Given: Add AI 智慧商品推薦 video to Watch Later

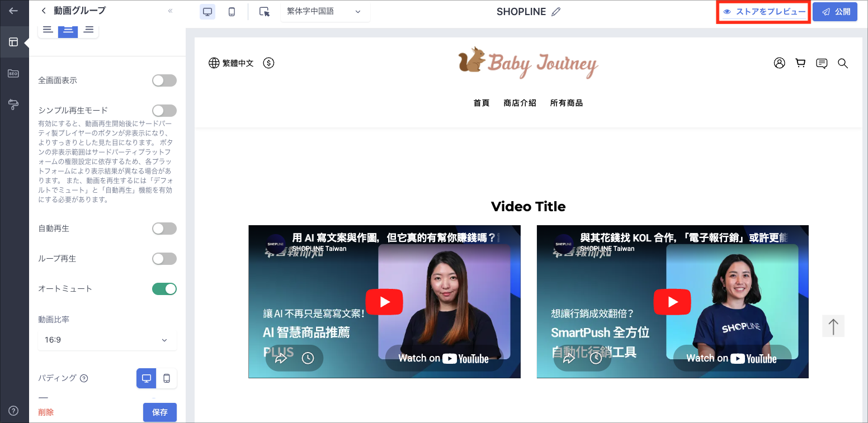Looking at the screenshot, I should 308,358.
